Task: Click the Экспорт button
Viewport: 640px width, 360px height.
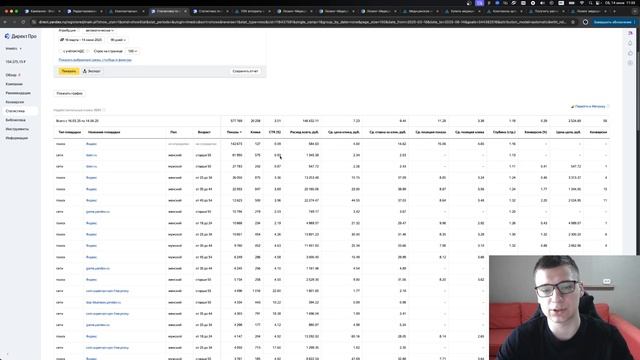Action: (x=92, y=71)
